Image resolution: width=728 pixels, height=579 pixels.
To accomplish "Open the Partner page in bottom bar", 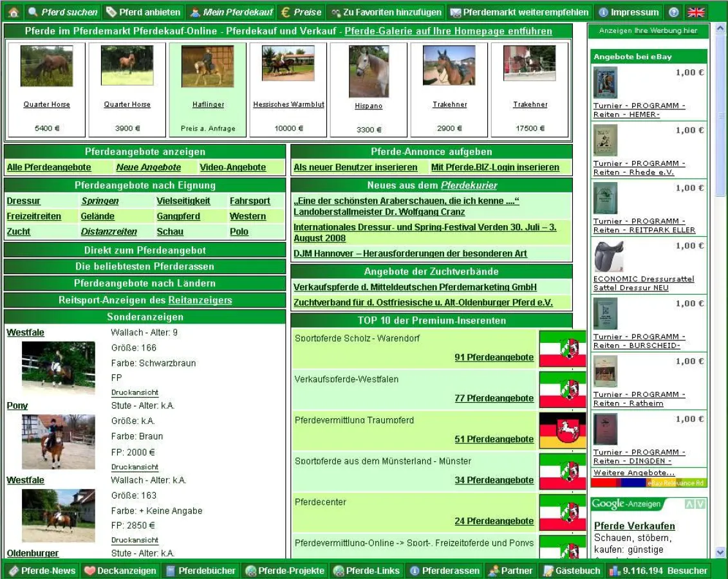I will point(510,571).
